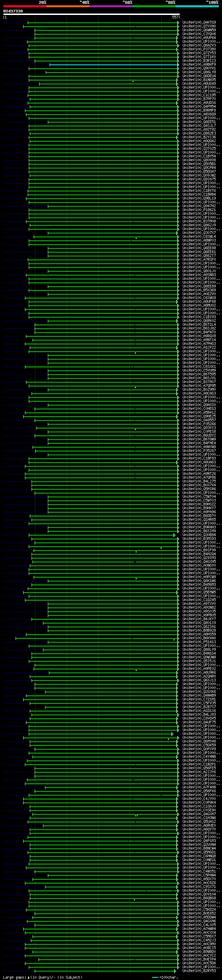Select hit UniRef100_A9QQ42
This screenshot has height=980, width=222.
pos(199,141)
